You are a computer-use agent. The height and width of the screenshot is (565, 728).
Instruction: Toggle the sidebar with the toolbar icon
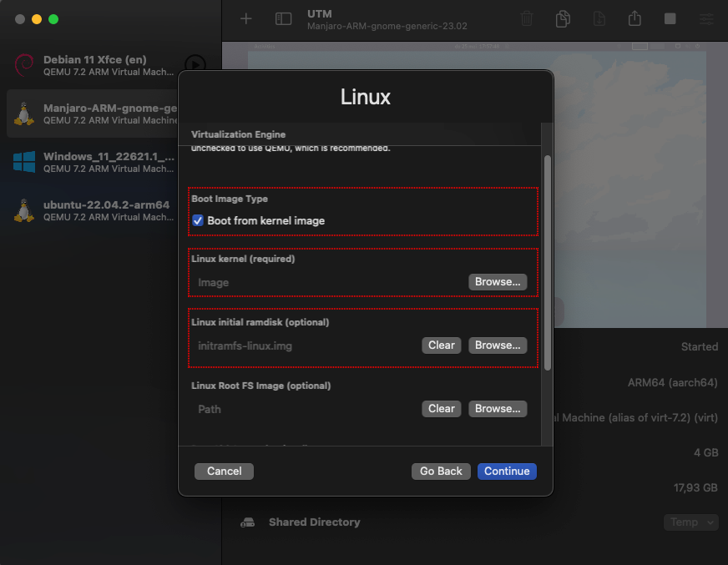pos(284,18)
